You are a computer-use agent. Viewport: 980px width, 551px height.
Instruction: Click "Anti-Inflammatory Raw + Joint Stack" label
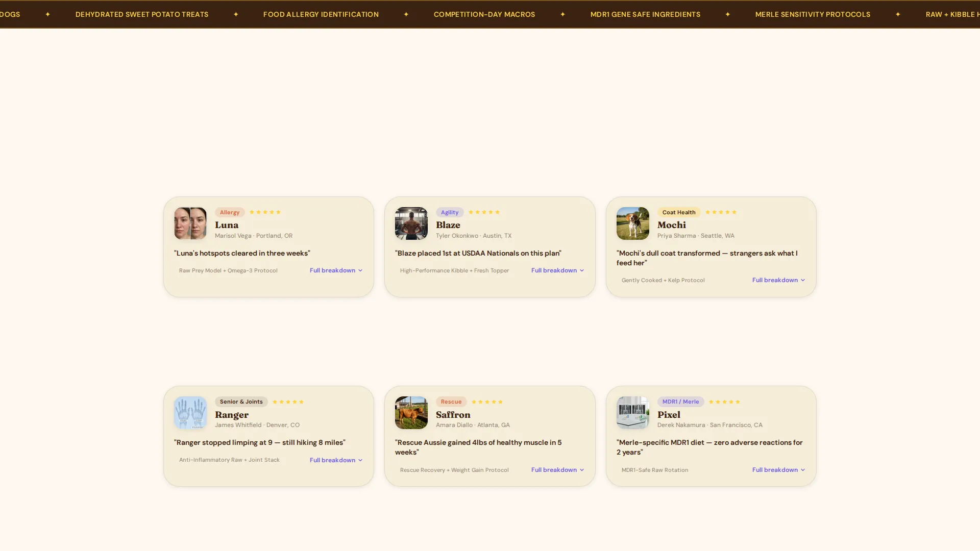tap(229, 460)
